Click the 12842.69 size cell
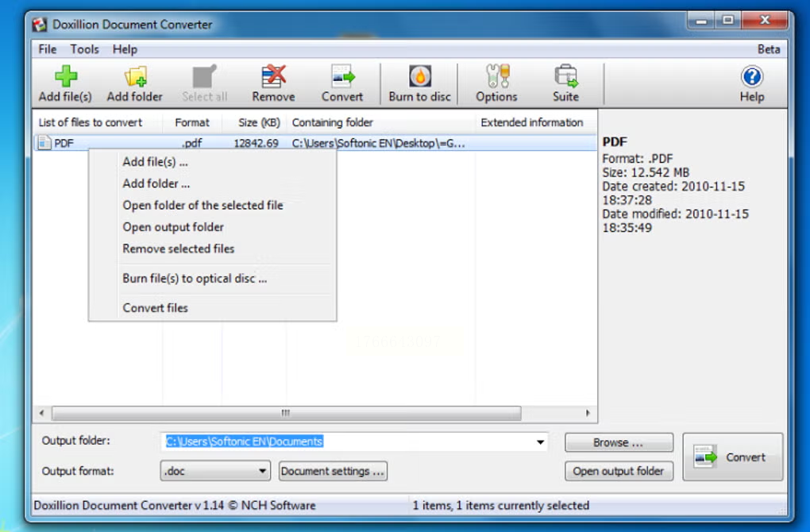 pos(256,143)
